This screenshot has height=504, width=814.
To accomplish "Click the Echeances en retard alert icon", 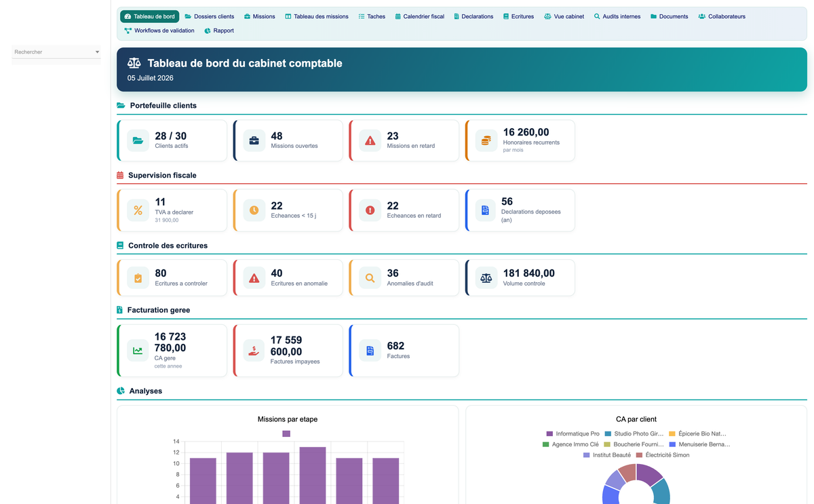I will (x=370, y=210).
